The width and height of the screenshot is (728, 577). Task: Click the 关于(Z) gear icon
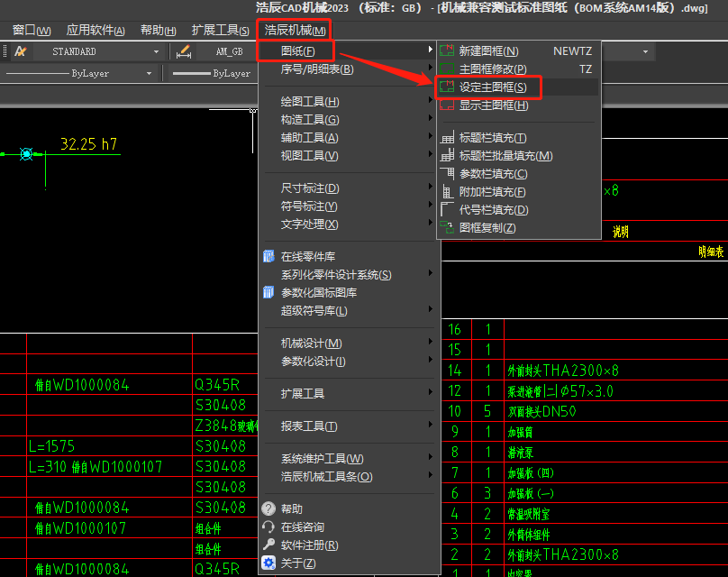point(268,563)
